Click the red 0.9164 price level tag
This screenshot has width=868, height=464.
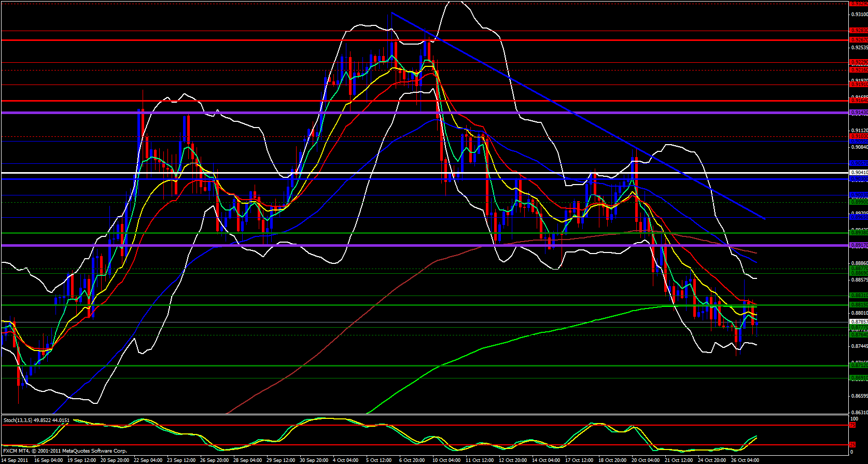click(858, 101)
